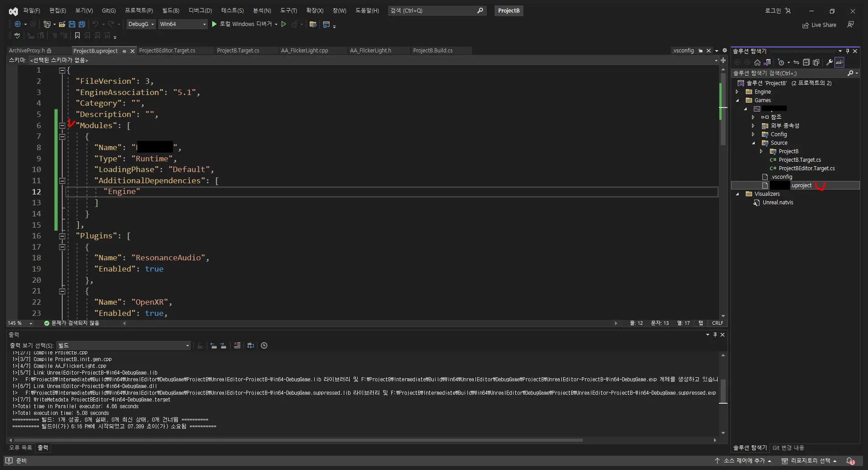Viewport: 868px width, 470px height.
Task: Click Start Without Debugging hollow play icon
Action: [283, 24]
